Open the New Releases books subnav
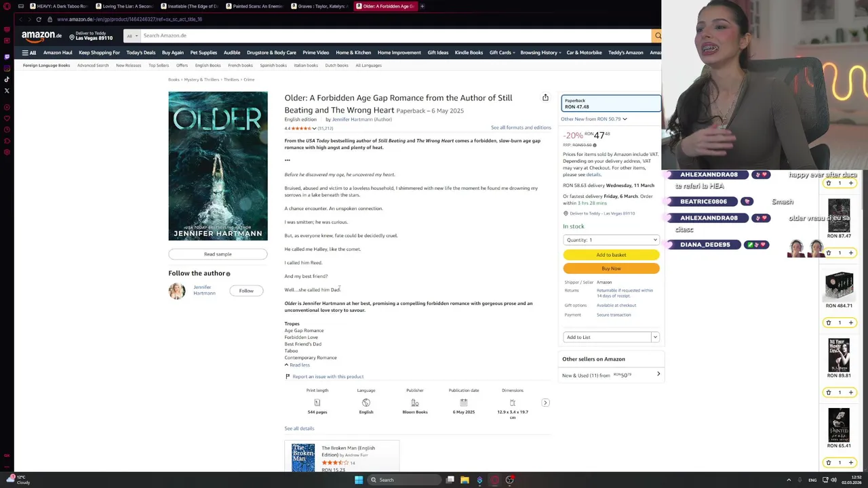 128,66
